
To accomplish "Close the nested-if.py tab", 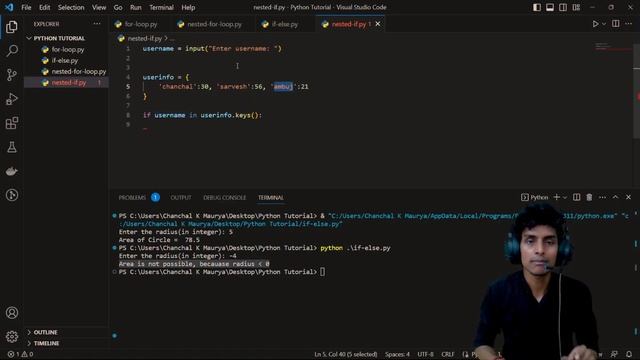I will [378, 24].
